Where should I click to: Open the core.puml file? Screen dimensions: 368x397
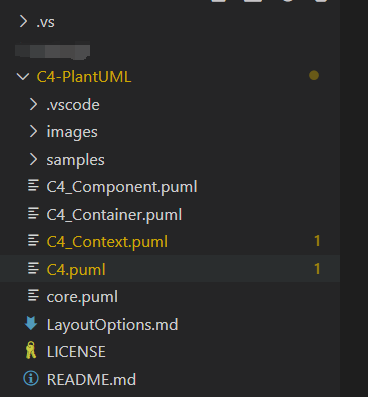tap(82, 297)
